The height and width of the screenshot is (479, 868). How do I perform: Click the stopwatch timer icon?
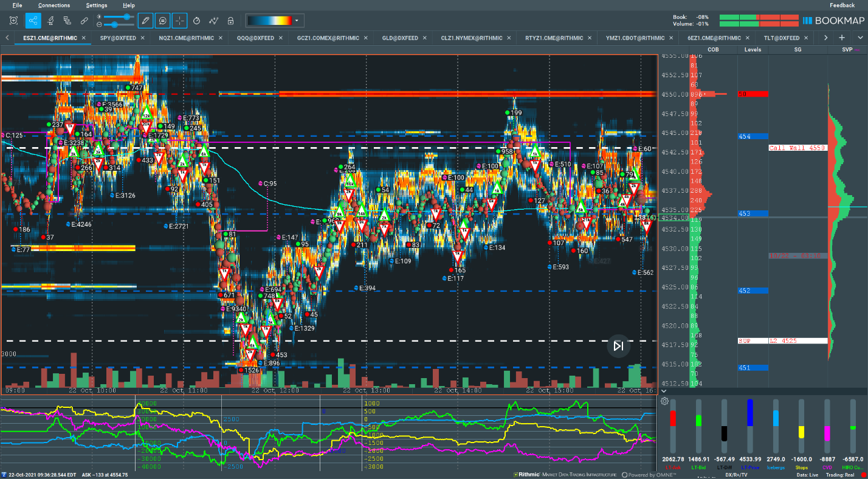[x=197, y=20]
